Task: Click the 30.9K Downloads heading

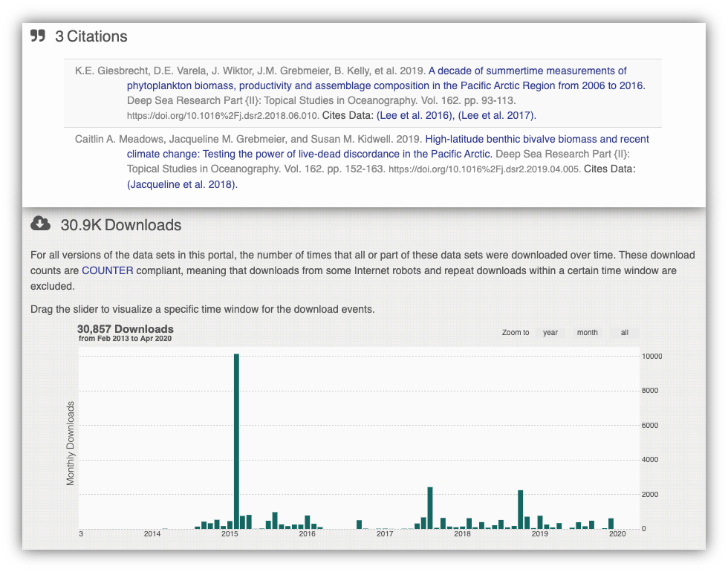Action: (x=120, y=224)
